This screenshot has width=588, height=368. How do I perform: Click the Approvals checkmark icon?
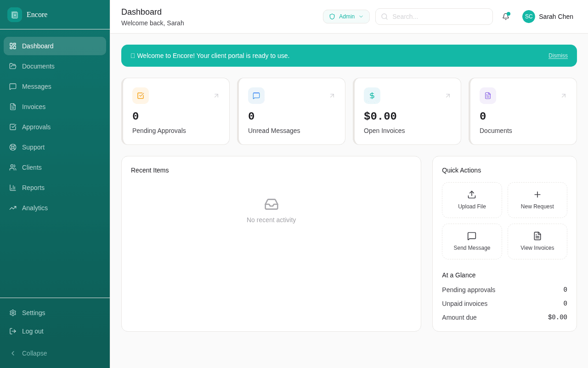pyautogui.click(x=12, y=127)
